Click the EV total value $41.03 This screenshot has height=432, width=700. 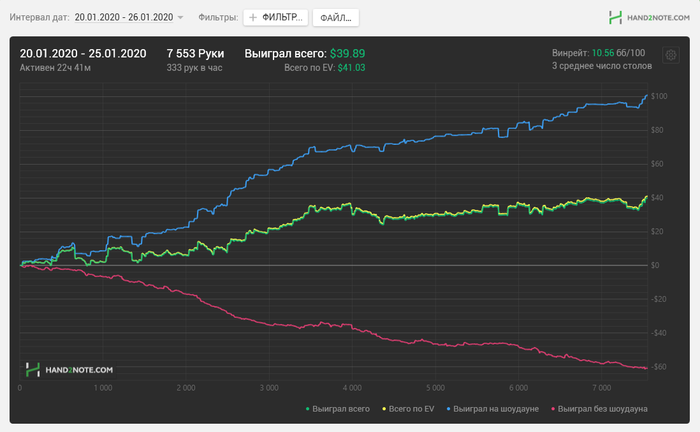coord(351,68)
